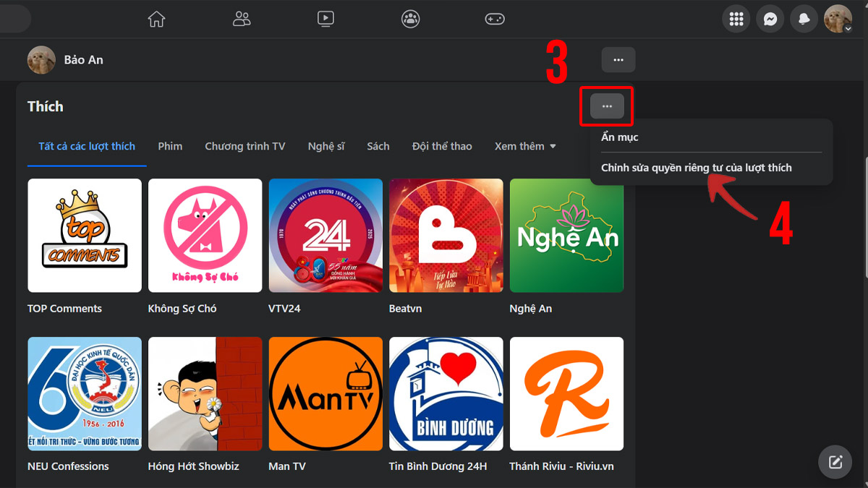Switch to the Nghệ sĩ tab
The image size is (868, 488).
click(326, 146)
